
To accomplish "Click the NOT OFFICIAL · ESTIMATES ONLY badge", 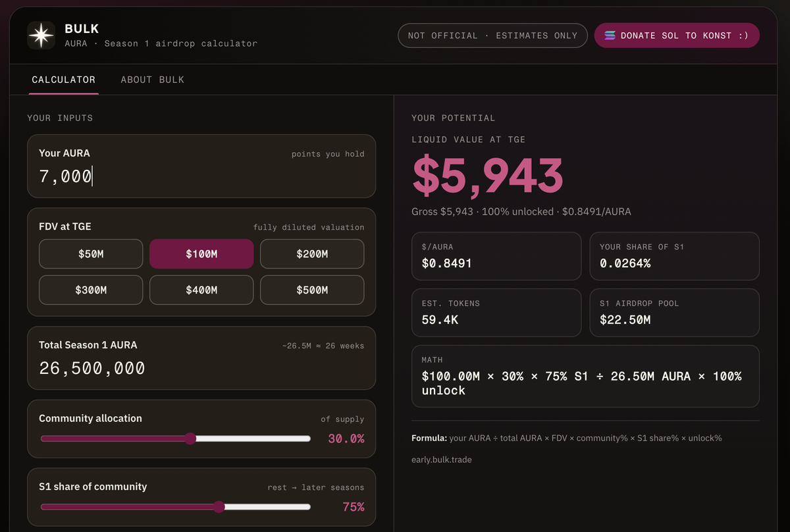I will pos(492,36).
